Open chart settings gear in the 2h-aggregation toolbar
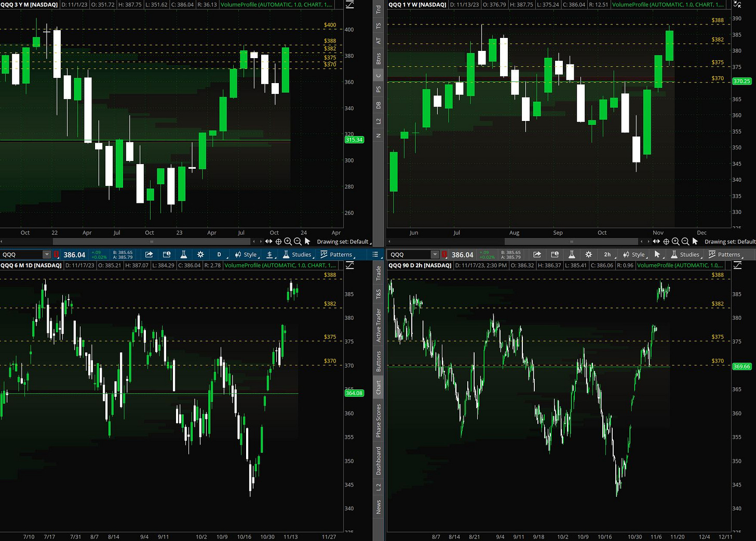Viewport: 756px width, 541px height. 588,254
